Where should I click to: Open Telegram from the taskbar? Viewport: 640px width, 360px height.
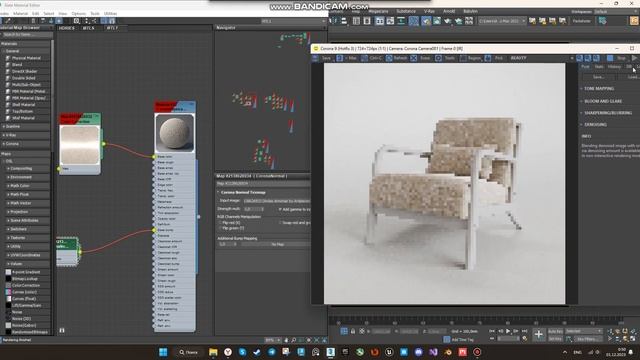272,352
